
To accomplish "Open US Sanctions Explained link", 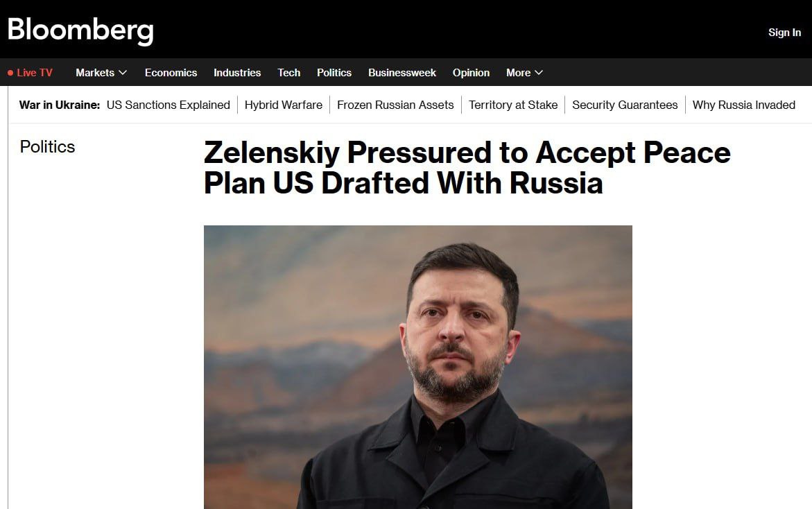I will point(169,105).
